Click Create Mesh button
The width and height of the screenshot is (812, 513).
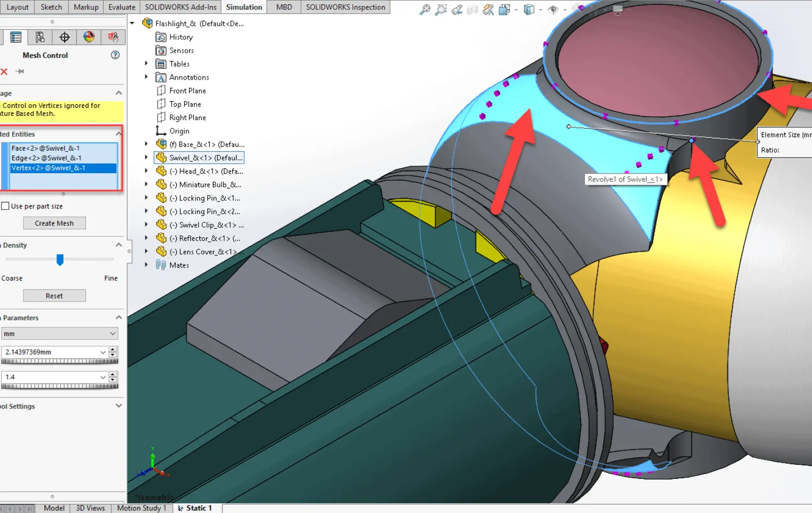click(54, 223)
